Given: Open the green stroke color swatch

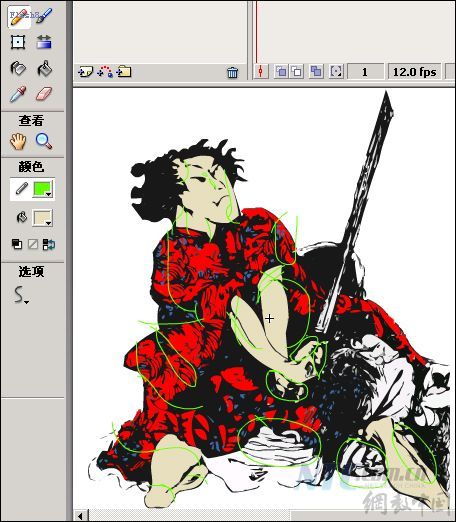Looking at the screenshot, I should pyautogui.click(x=43, y=189).
